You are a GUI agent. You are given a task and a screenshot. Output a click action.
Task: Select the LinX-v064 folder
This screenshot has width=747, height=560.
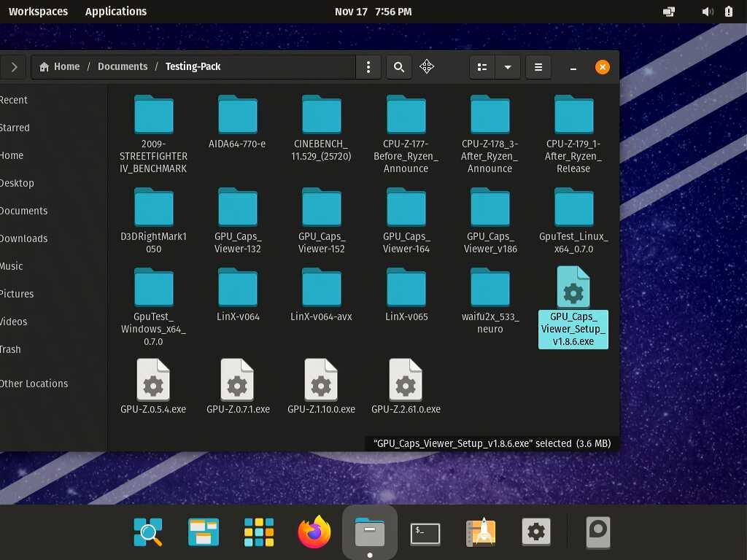pyautogui.click(x=237, y=295)
